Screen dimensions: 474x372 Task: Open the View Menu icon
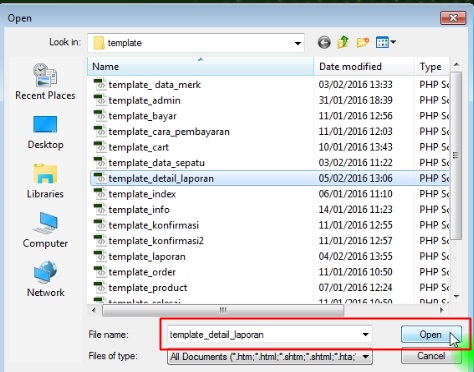point(382,42)
